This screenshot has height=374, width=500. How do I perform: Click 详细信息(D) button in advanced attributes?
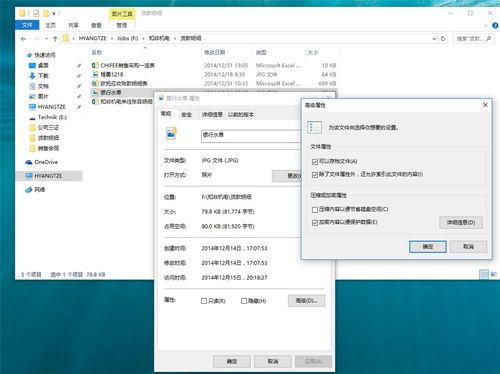click(x=461, y=222)
